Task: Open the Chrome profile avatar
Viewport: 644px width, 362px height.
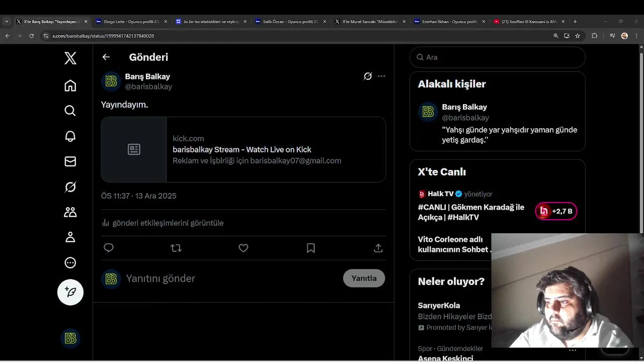Action: pos(624,36)
